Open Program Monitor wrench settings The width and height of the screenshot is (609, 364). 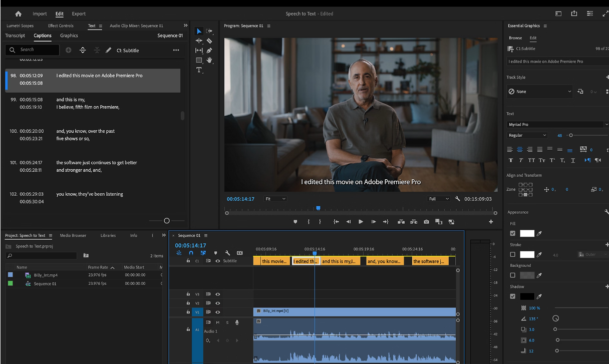point(457,199)
